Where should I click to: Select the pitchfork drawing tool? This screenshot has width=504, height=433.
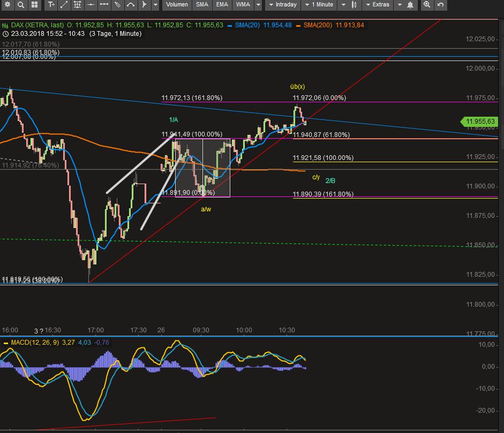click(118, 4)
